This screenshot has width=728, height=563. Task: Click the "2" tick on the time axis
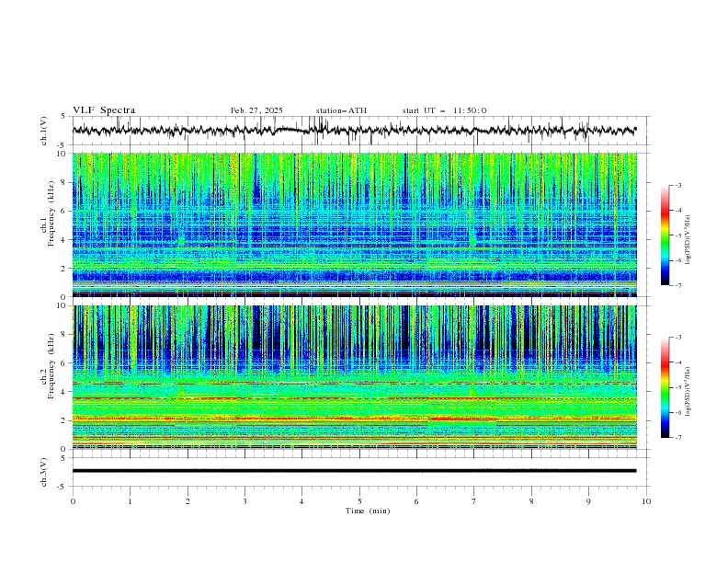(x=188, y=501)
